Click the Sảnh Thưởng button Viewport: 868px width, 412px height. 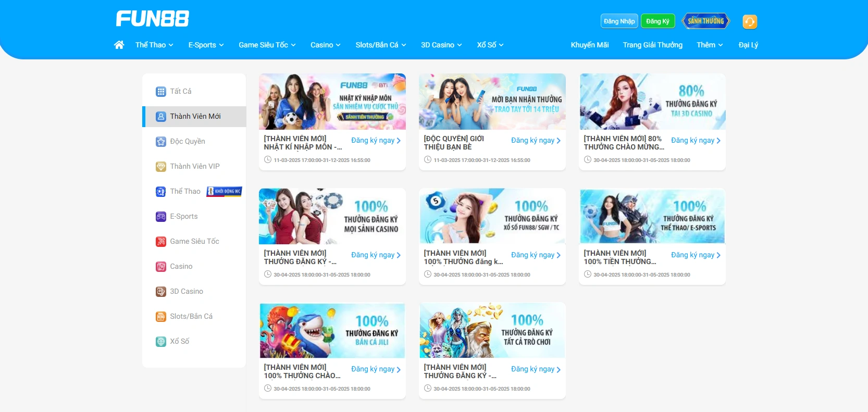click(x=706, y=21)
